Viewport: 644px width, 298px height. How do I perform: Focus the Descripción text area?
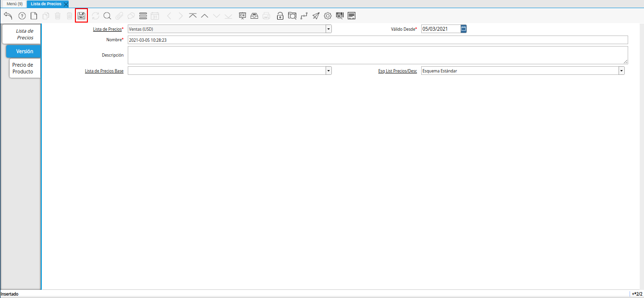click(378, 55)
